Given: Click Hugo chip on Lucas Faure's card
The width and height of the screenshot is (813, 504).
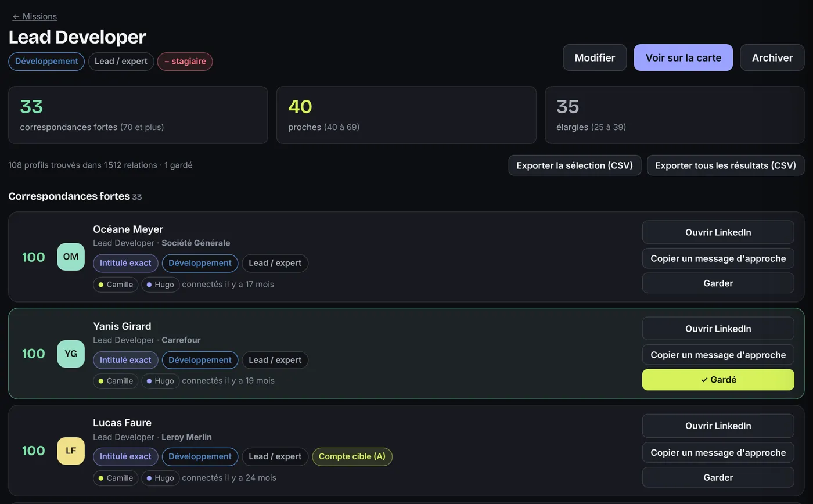Looking at the screenshot, I should 160,478.
